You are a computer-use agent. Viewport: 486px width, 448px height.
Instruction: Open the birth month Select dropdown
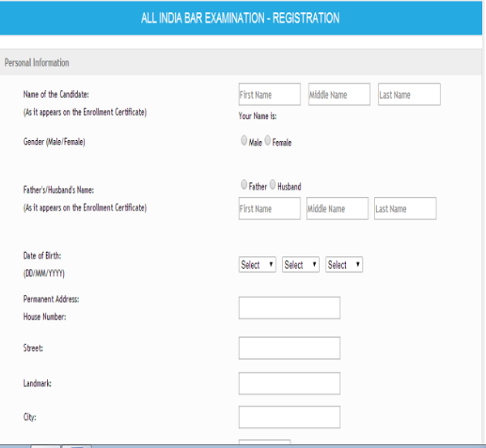coord(301,265)
